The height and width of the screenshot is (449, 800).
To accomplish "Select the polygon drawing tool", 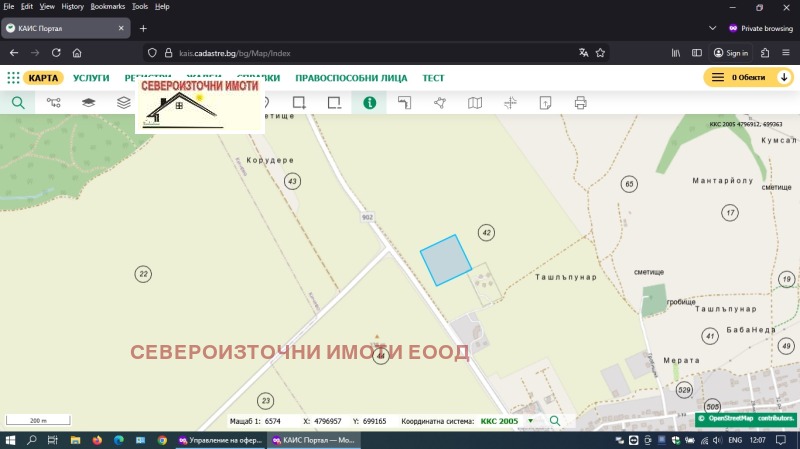I will tap(440, 103).
